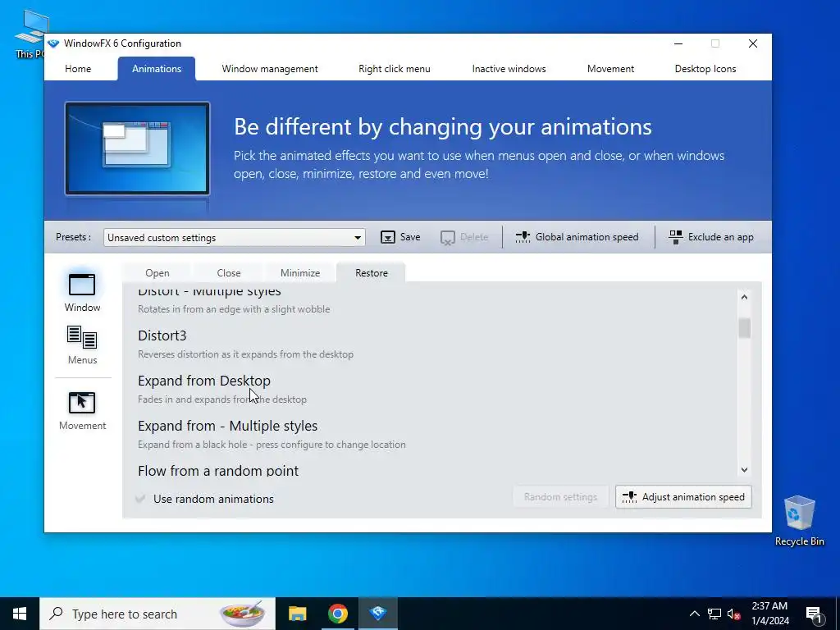This screenshot has height=630, width=840.
Task: Show hidden system tray icons
Action: pyautogui.click(x=694, y=614)
